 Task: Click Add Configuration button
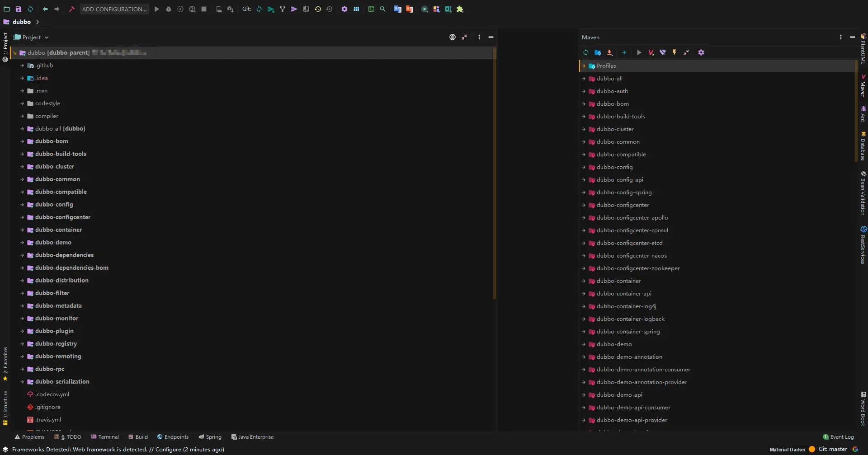tap(114, 9)
